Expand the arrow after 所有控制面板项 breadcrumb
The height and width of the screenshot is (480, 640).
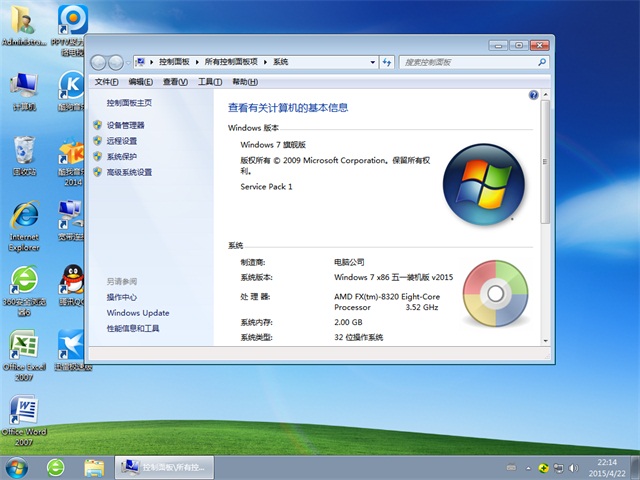coord(265,62)
